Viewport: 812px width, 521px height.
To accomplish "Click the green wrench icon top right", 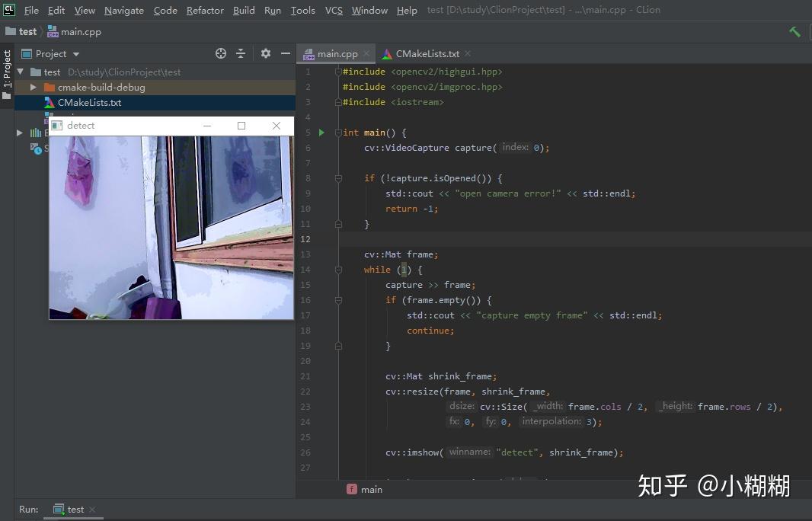I will click(794, 31).
